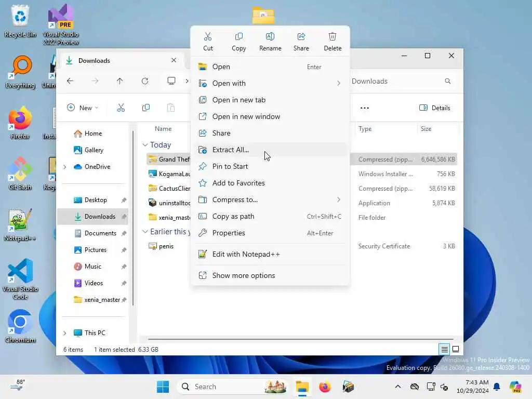Click the Copy icon in the context menu
The height and width of the screenshot is (399, 532).
coord(239,42)
